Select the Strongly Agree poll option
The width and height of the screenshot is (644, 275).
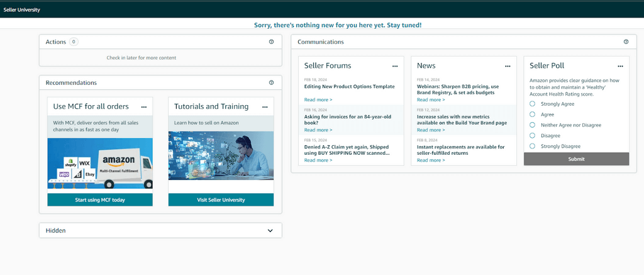[532, 104]
